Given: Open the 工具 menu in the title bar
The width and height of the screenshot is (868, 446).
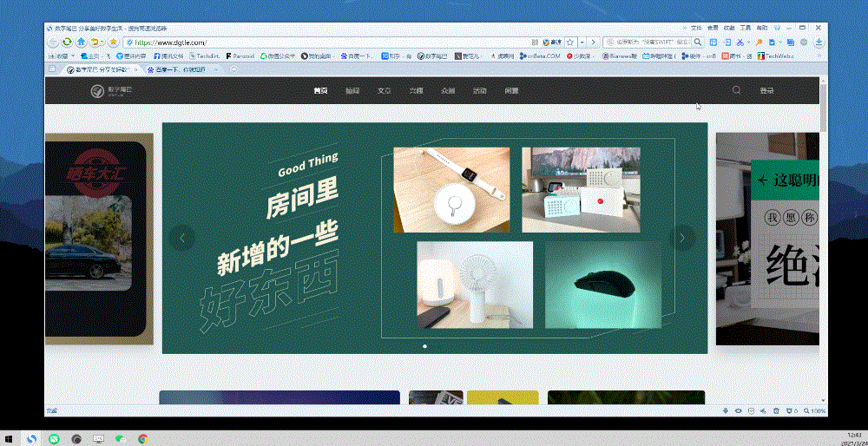Looking at the screenshot, I should [x=746, y=28].
